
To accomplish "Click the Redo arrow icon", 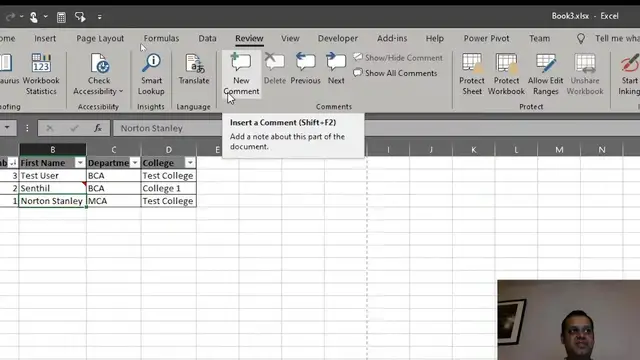I will pyautogui.click(x=10, y=17).
